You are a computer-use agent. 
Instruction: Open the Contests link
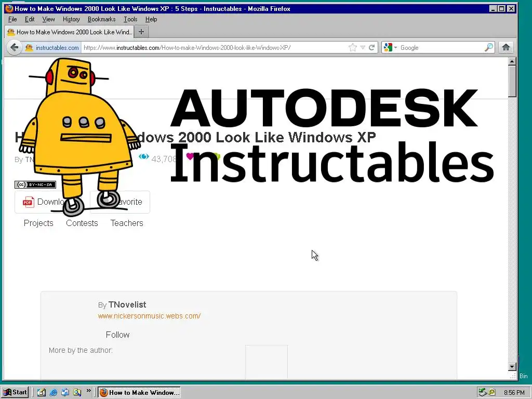tap(82, 223)
